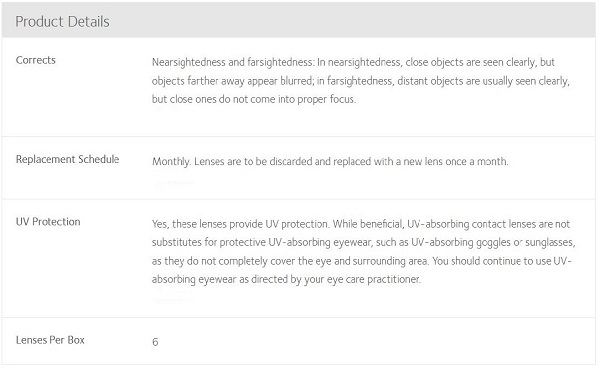Click the text starting 'Nearsightedness and farsightedness'
Screen dimensions: 600x370
(x=353, y=62)
